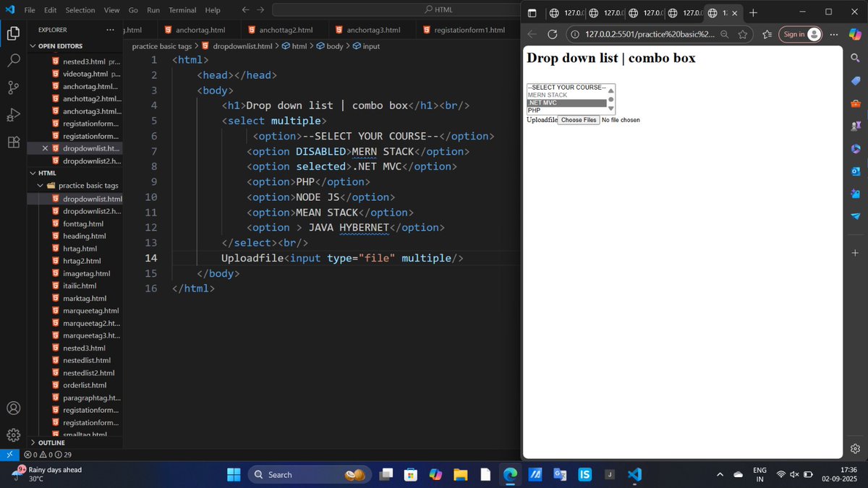Open Edge sidebar settings gear
The width and height of the screenshot is (868, 488).
click(x=855, y=448)
